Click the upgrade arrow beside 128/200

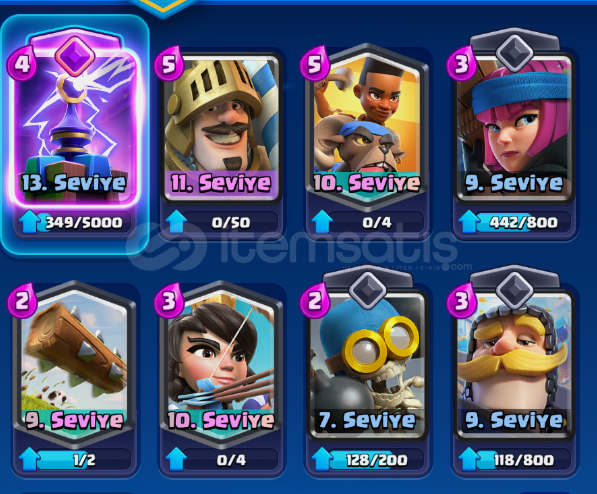pyautogui.click(x=322, y=459)
